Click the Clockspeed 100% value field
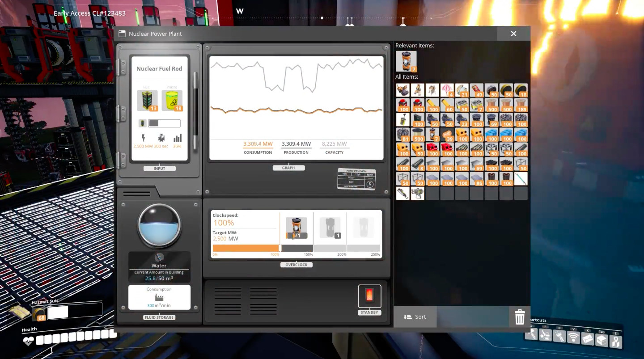 [224, 223]
